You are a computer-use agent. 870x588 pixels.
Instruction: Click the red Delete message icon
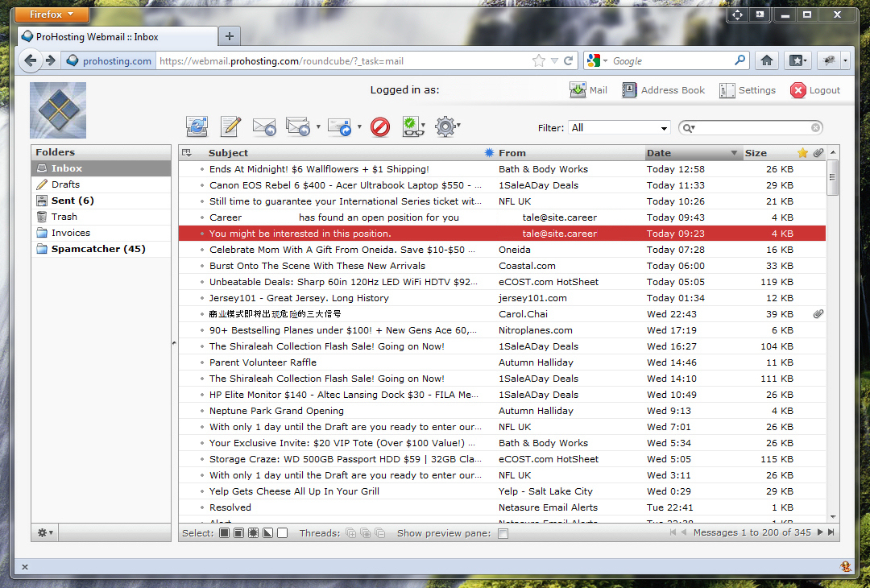(380, 127)
